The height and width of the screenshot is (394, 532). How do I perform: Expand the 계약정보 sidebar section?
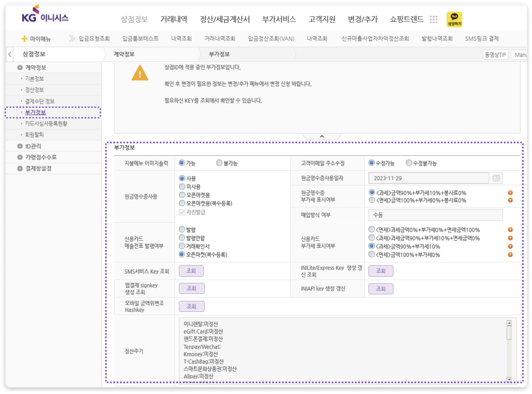point(20,68)
